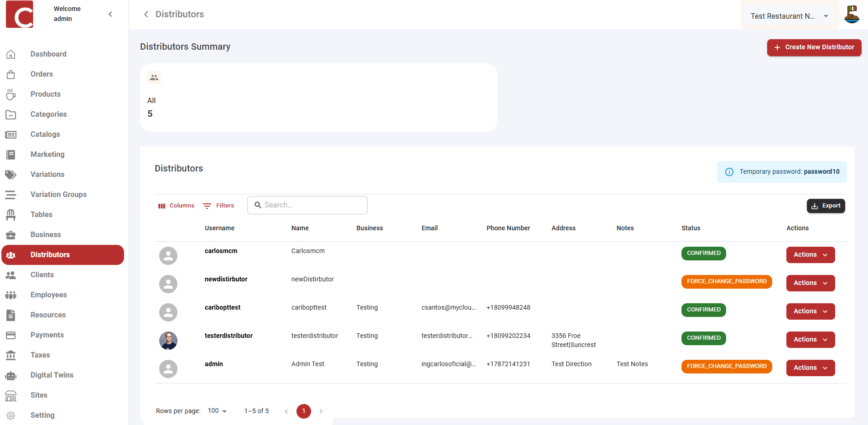Click the Products coffee cup icon
This screenshot has width=868, height=425.
click(x=11, y=94)
